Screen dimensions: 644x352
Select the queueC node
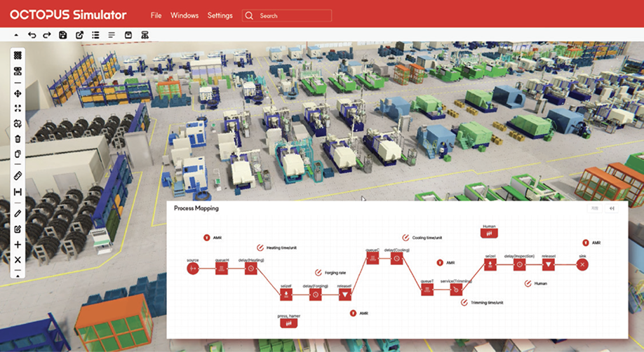373,258
